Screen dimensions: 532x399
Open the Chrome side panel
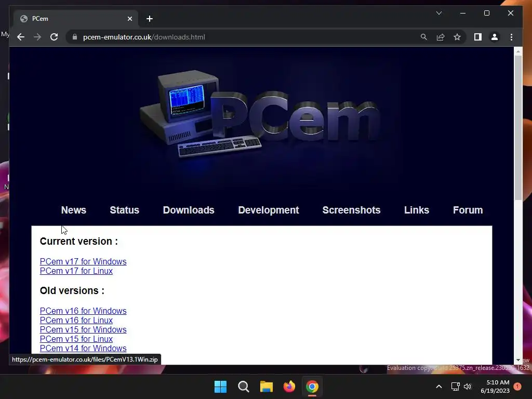[x=478, y=37]
